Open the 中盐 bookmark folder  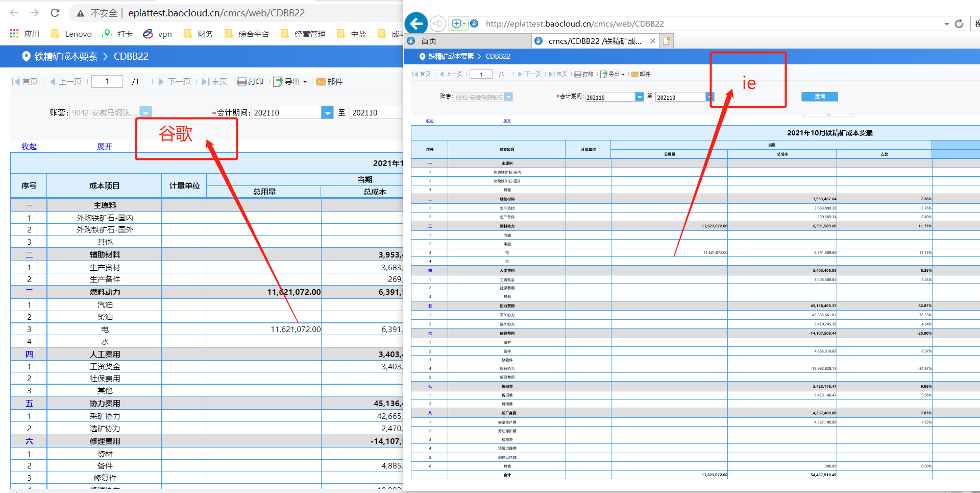tap(352, 34)
